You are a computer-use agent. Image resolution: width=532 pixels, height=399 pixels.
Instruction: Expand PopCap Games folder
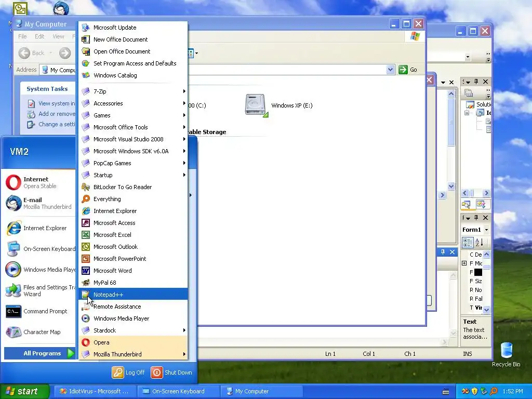tap(133, 163)
